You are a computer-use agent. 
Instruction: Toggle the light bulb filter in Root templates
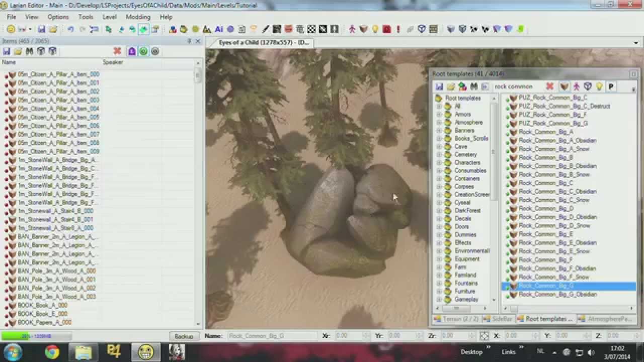point(599,86)
